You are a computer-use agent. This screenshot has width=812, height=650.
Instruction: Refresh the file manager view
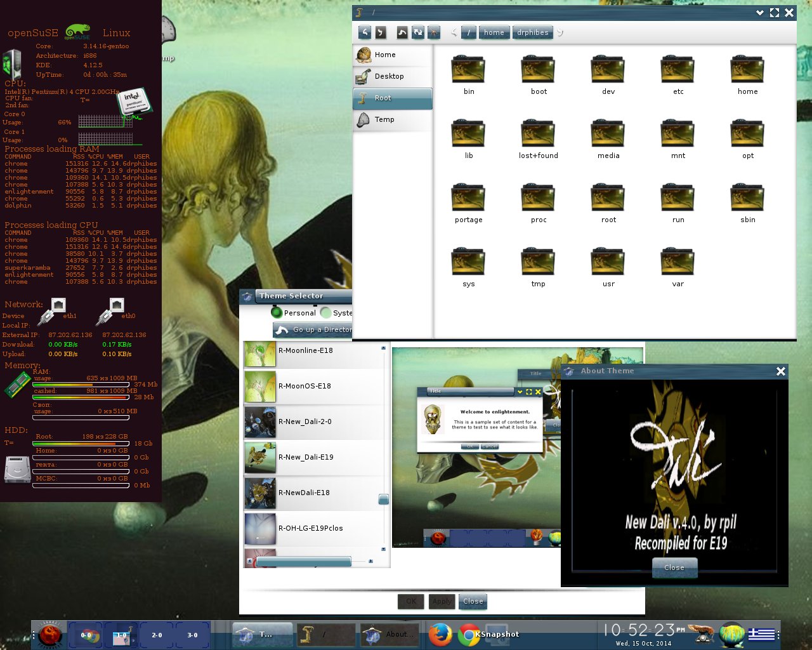click(418, 32)
